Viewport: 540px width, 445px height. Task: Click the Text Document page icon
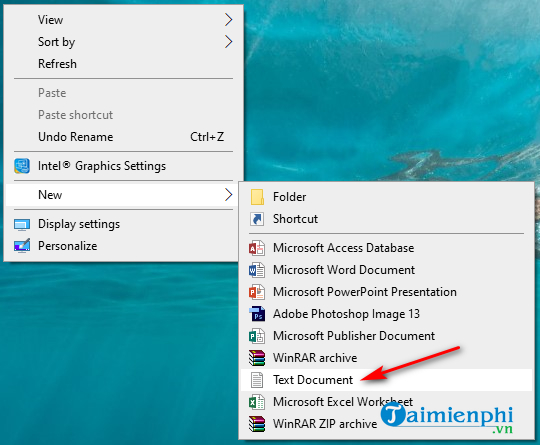[257, 380]
